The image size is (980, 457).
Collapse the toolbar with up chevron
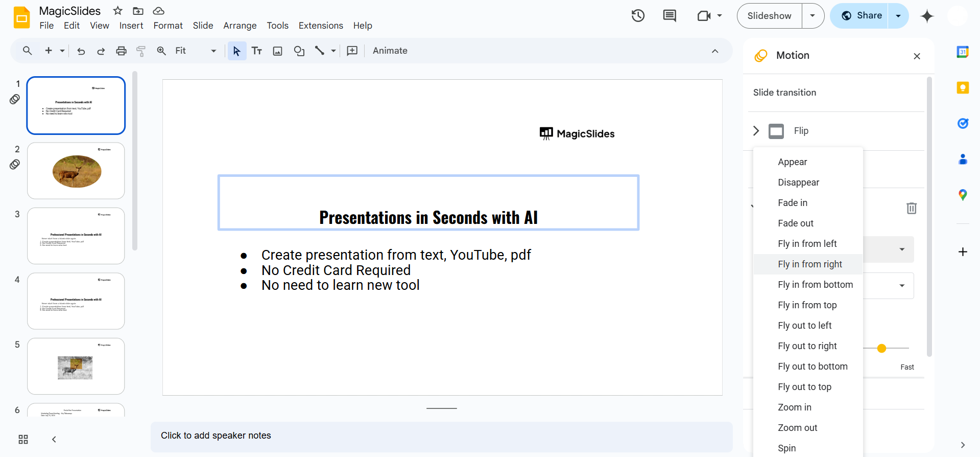(x=715, y=51)
